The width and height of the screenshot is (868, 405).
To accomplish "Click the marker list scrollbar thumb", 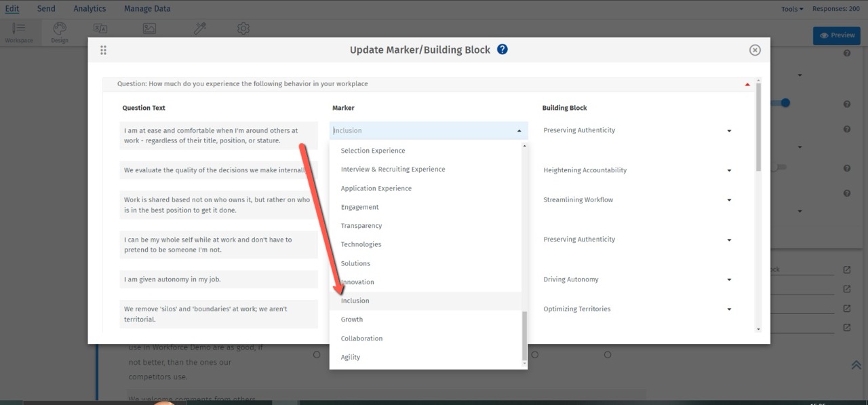I will pos(524,336).
